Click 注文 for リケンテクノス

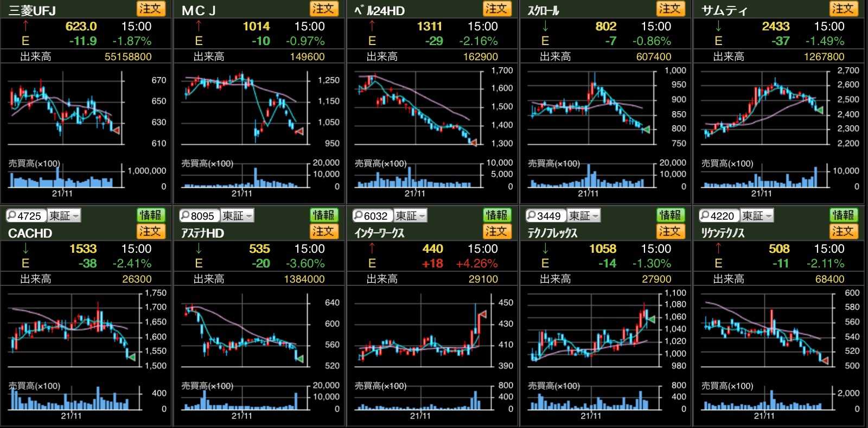click(843, 232)
